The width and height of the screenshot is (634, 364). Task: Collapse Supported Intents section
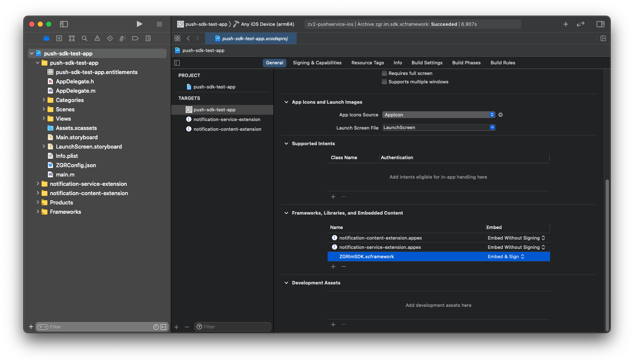286,143
